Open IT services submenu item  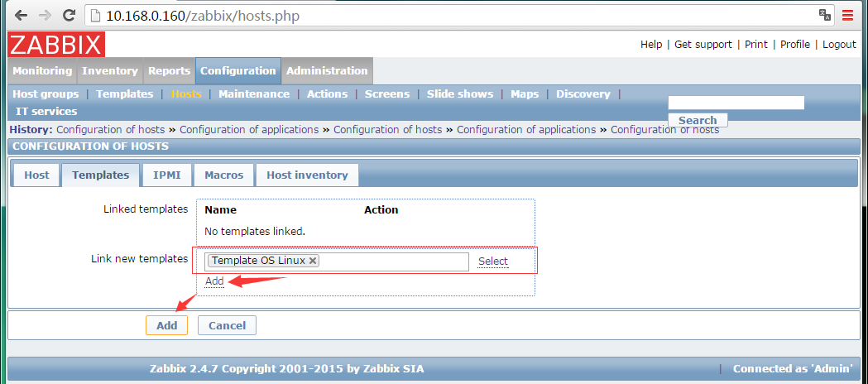coord(46,111)
